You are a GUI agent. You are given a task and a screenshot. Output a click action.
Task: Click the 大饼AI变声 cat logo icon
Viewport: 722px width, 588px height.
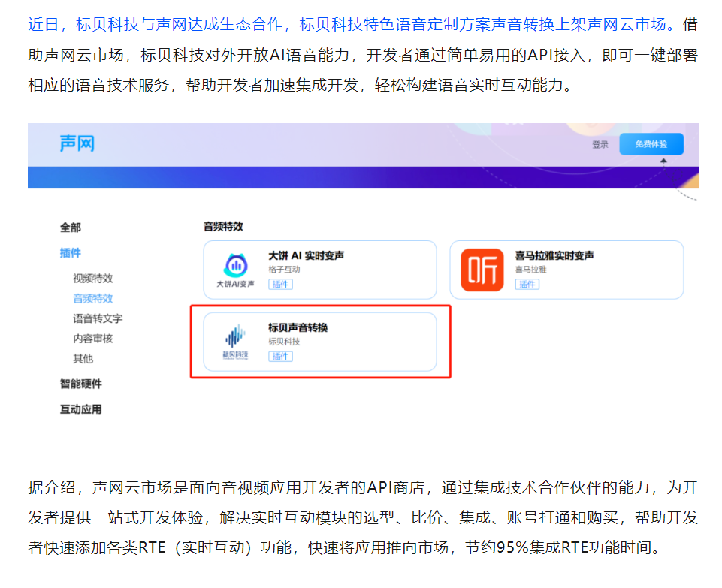[235, 265]
